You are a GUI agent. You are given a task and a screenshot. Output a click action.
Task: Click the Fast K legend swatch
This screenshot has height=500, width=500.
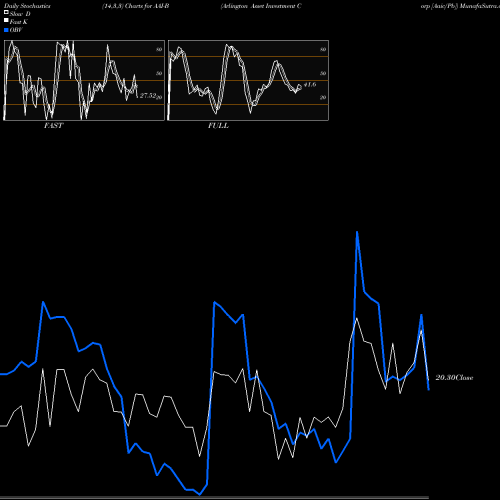tap(6, 21)
